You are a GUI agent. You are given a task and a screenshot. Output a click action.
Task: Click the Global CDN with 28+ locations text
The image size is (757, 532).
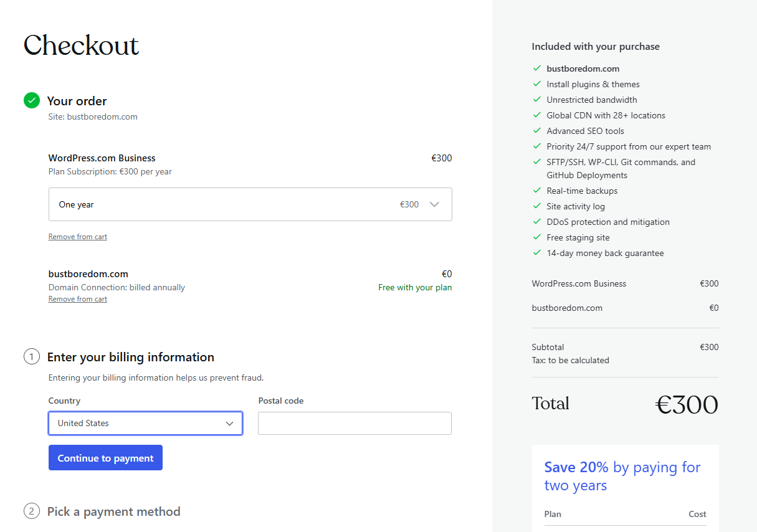[606, 115]
